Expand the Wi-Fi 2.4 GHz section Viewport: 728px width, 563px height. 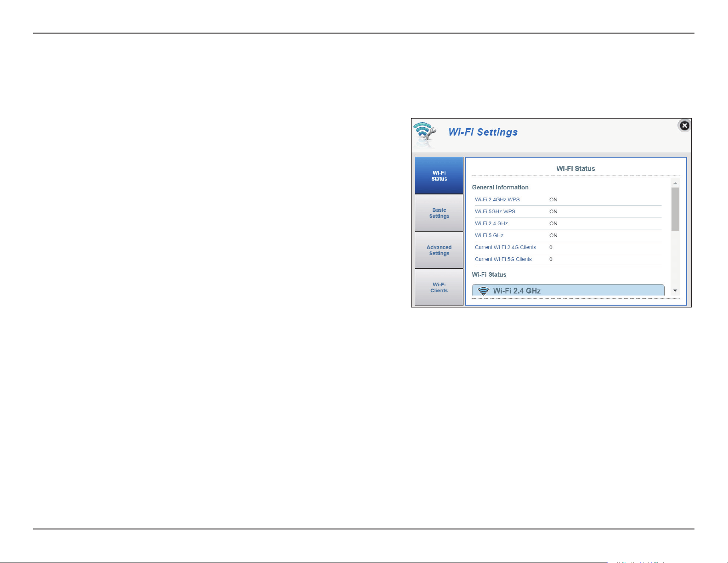pyautogui.click(x=568, y=290)
